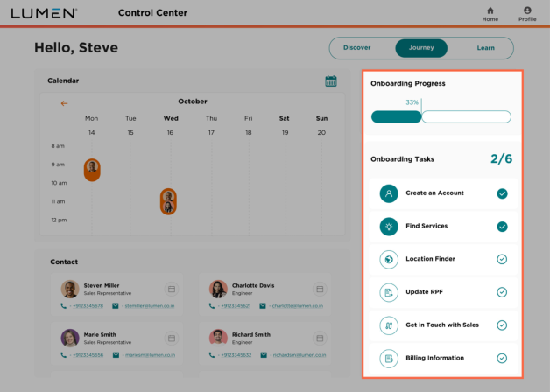The height and width of the screenshot is (392, 550).
Task: Switch to the Discover tab
Action: coord(356,47)
